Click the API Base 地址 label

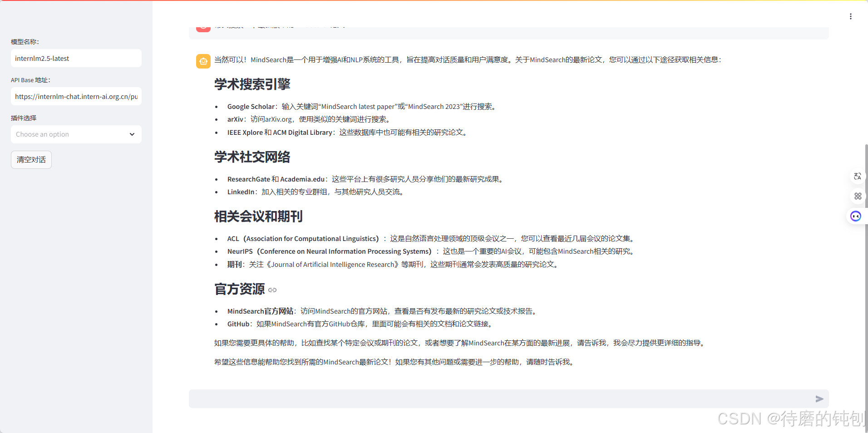(x=30, y=80)
